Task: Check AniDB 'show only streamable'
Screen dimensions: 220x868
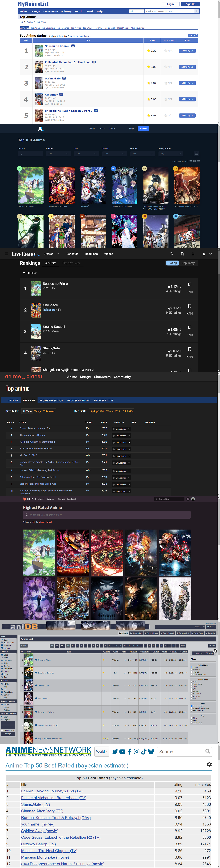Action: point(192,708)
